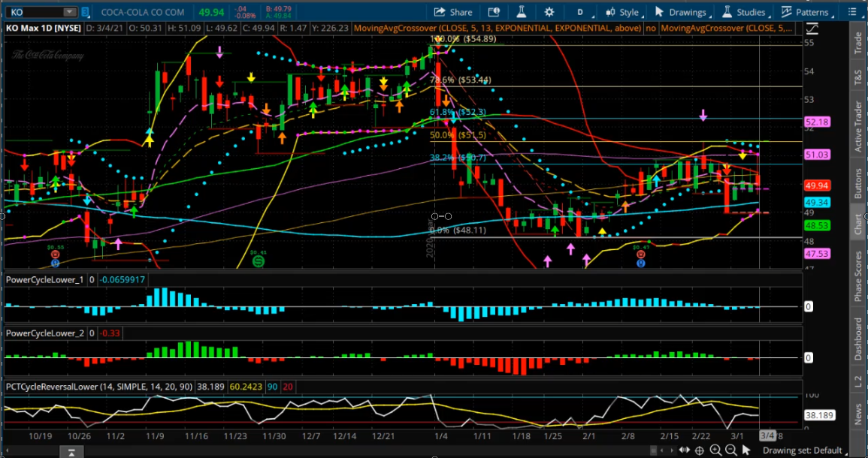Open the Phase Scores side tab

point(857,276)
